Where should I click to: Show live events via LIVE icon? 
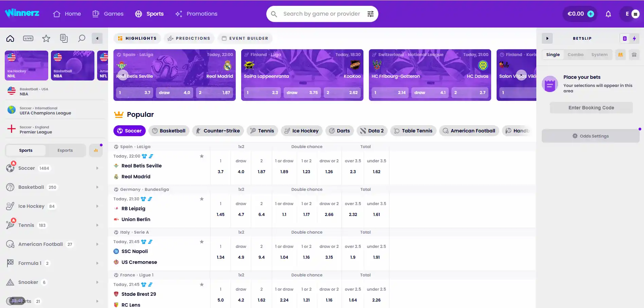pyautogui.click(x=28, y=38)
